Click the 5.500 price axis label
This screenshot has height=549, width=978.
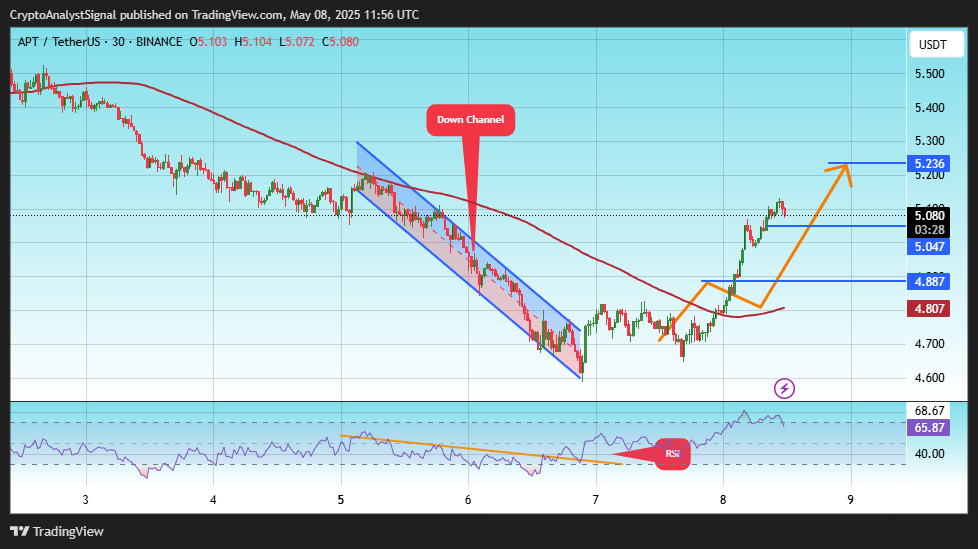point(929,74)
